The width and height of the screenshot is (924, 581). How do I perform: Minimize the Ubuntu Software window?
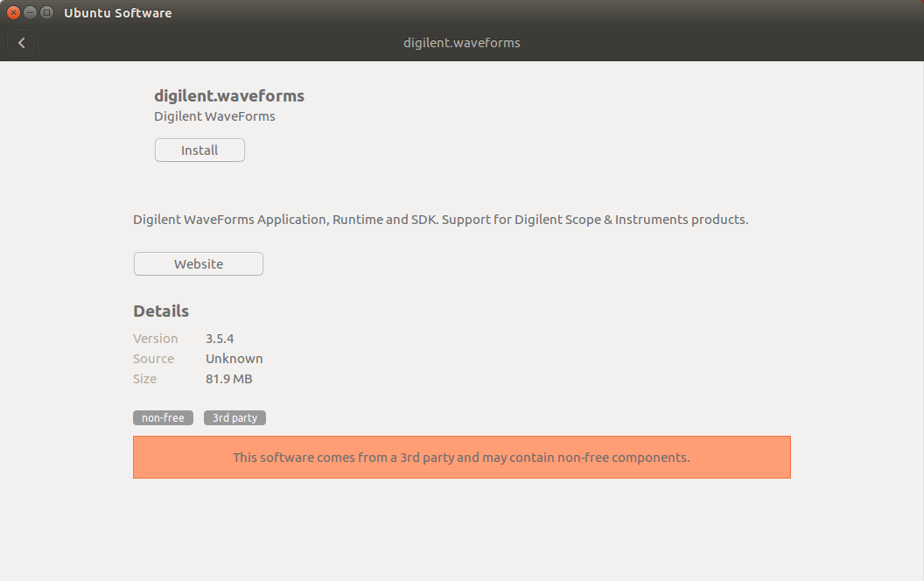pos(30,12)
